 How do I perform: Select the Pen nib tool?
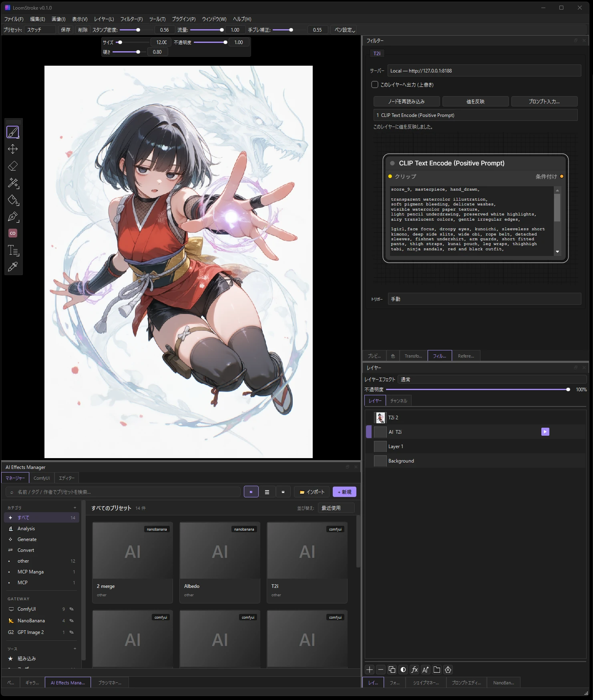13,216
